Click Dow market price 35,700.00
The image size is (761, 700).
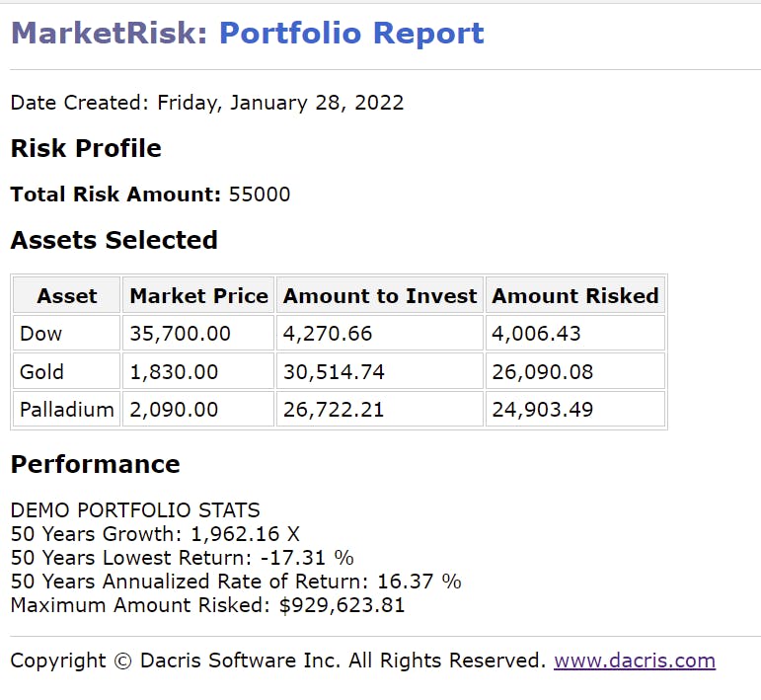(x=198, y=334)
